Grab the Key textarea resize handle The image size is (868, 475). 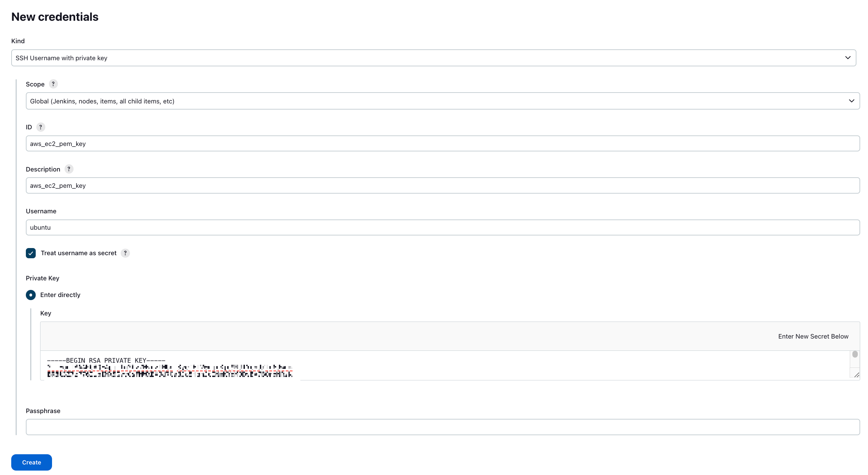(856, 375)
